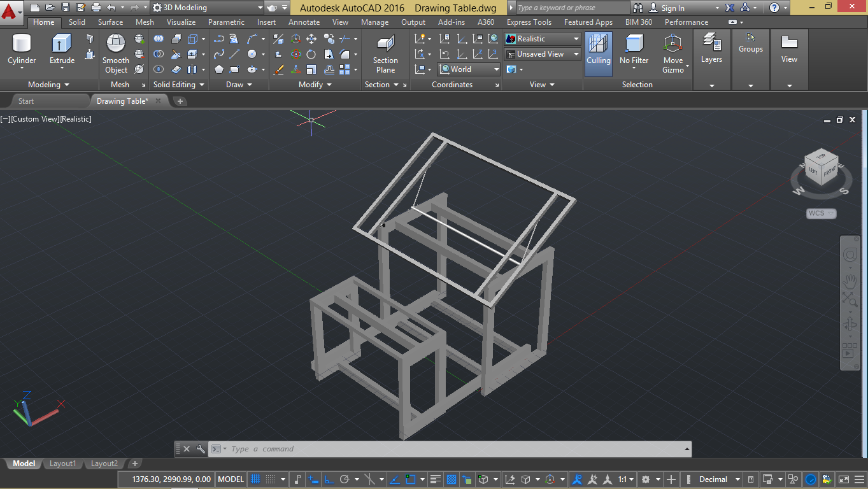The image size is (868, 489).
Task: Toggle lineweight display in status bar
Action: point(436,479)
